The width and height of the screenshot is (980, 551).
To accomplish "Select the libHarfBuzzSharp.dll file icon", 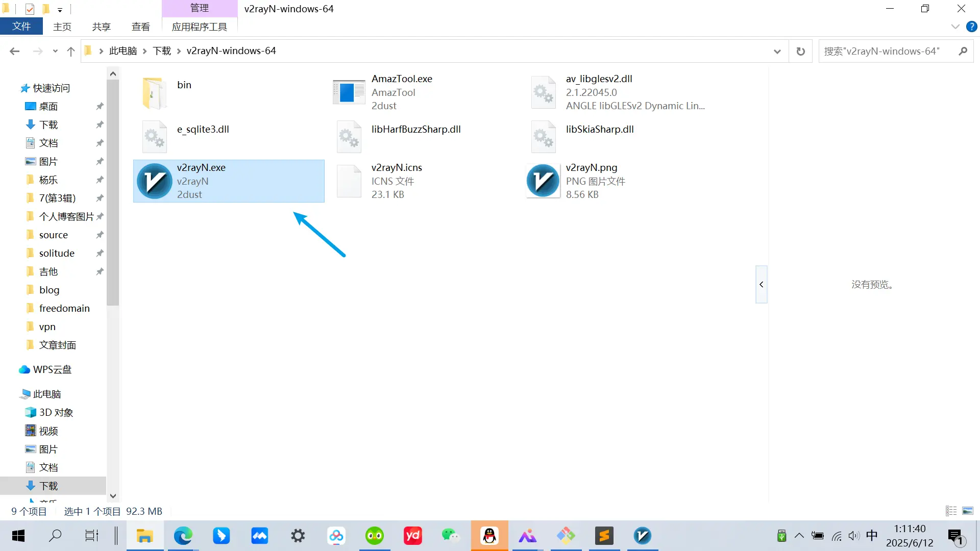I will click(349, 137).
